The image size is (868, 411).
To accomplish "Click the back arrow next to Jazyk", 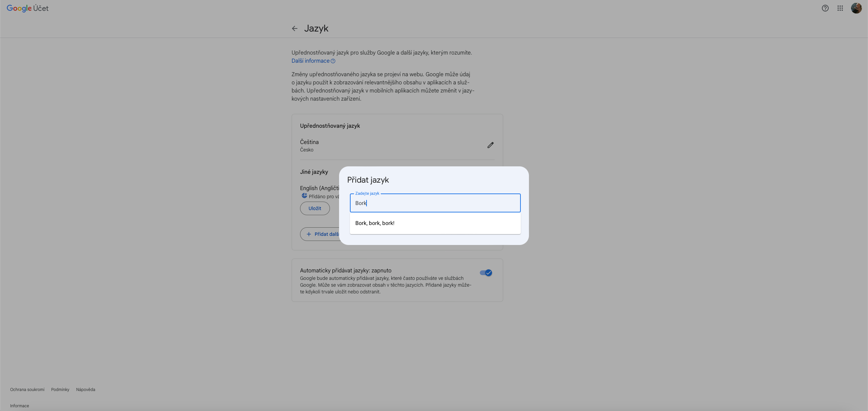I will coord(295,28).
